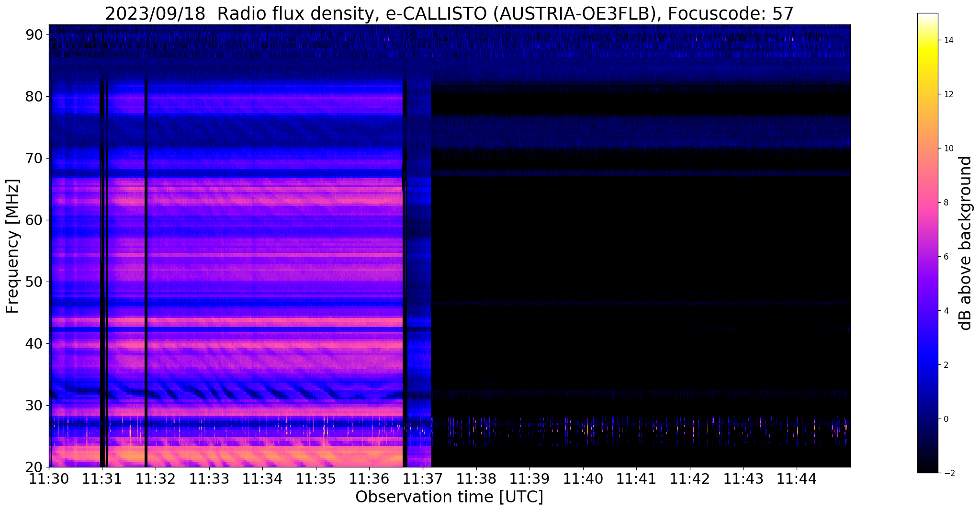Click the 11:39 time tick label
980x511 pixels.
point(529,479)
